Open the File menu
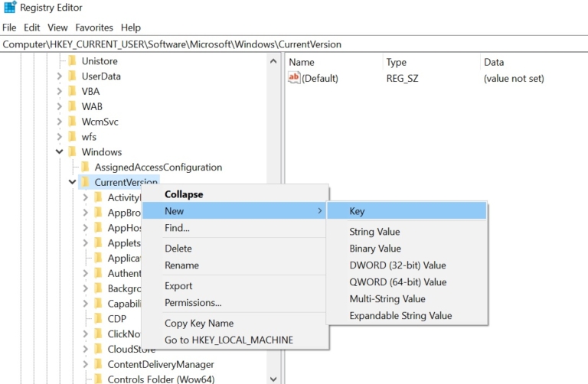 (x=9, y=28)
